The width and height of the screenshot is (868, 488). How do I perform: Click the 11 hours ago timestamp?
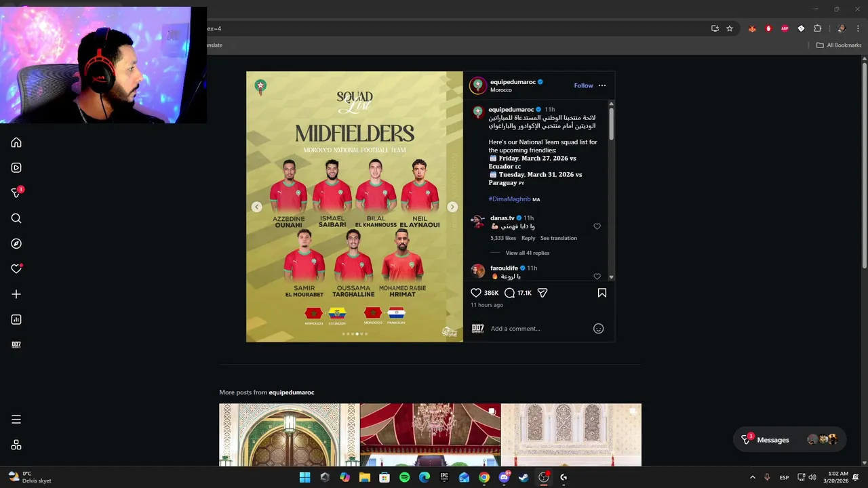point(487,305)
